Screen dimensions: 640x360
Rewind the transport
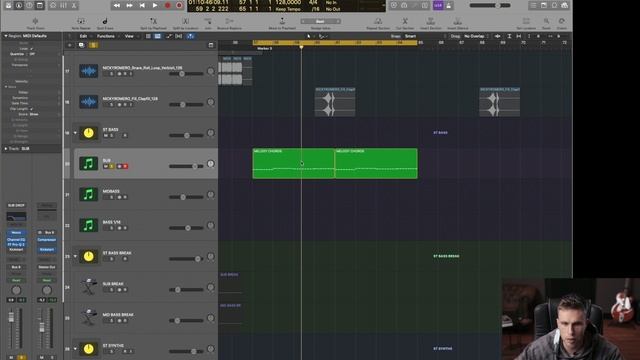[117, 5]
